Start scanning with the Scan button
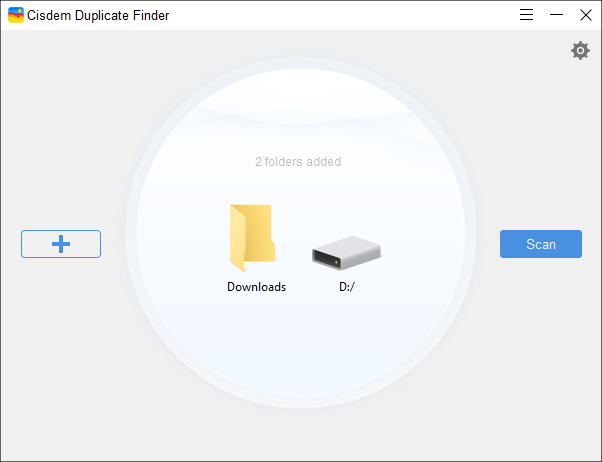Image resolution: width=602 pixels, height=462 pixels. coord(541,244)
